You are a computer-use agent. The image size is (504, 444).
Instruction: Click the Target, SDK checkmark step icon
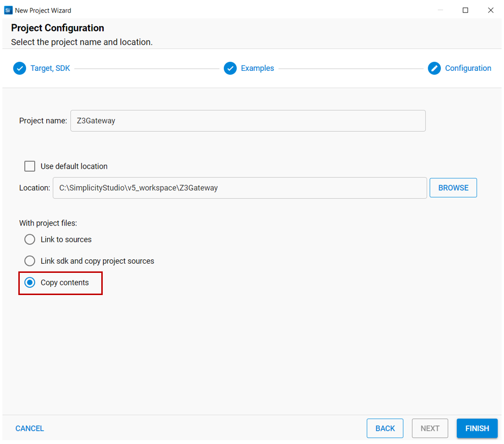pyautogui.click(x=19, y=68)
